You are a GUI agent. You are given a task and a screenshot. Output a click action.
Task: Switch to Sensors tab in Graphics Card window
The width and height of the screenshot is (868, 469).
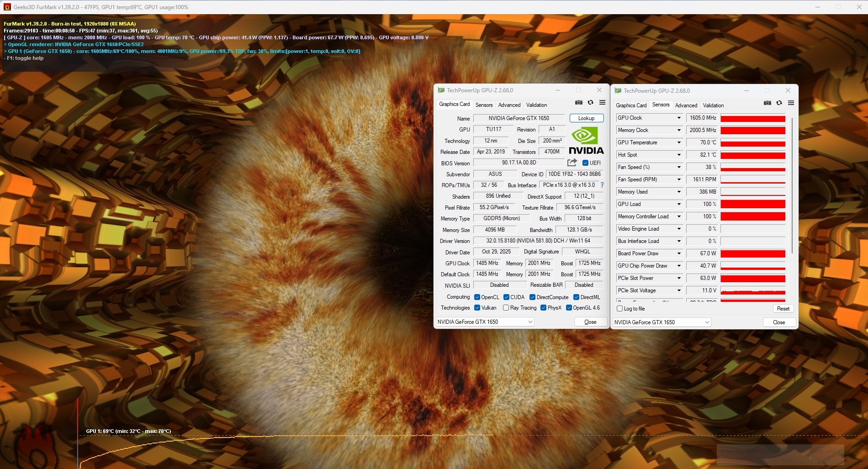tap(484, 105)
